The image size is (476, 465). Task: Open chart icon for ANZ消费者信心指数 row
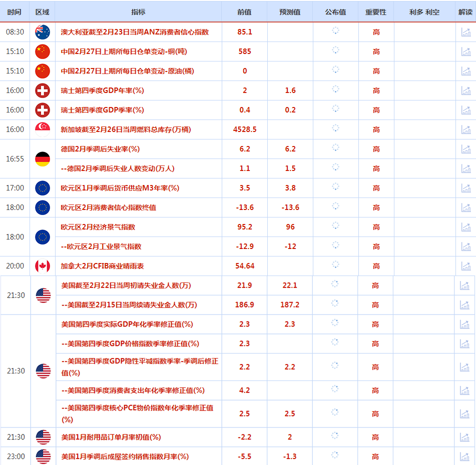pos(465,32)
